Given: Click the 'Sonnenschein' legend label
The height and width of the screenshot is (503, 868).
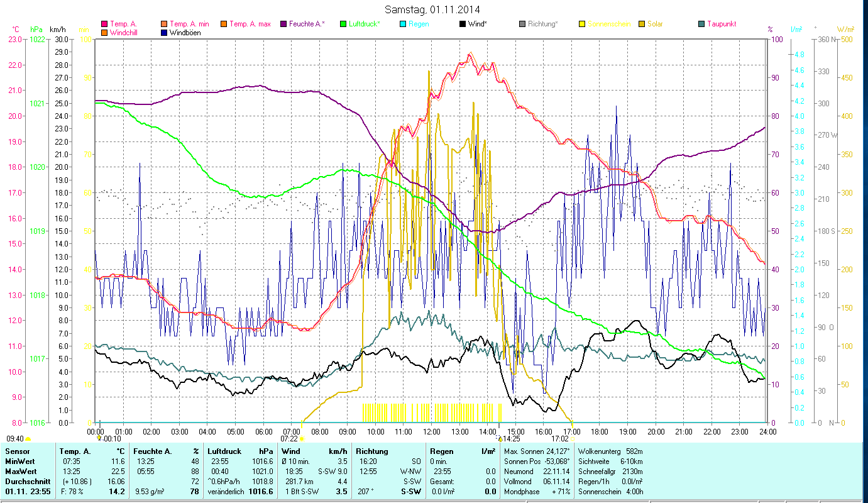Looking at the screenshot, I should coord(610,25).
